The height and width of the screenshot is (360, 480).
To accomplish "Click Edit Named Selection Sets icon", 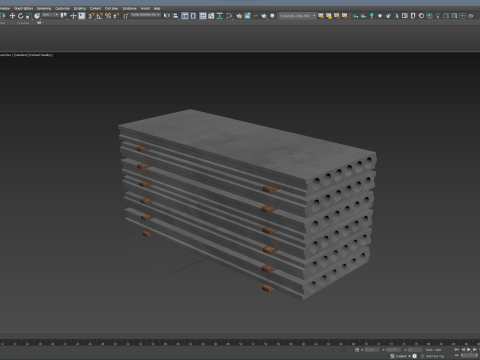I will [x=126, y=16].
